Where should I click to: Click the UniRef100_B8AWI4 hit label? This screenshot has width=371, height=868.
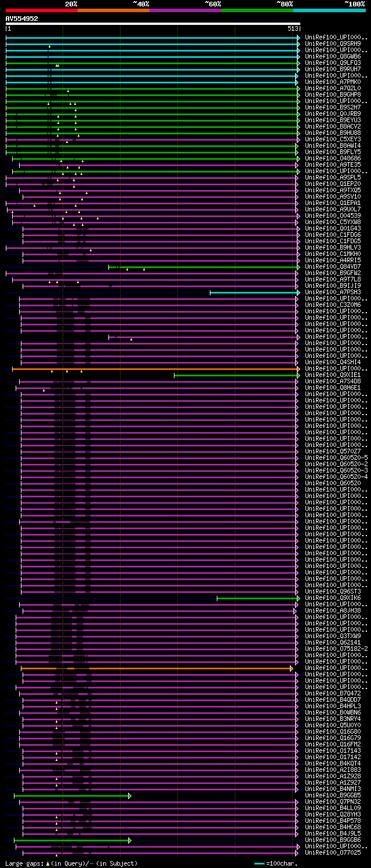coord(333,145)
